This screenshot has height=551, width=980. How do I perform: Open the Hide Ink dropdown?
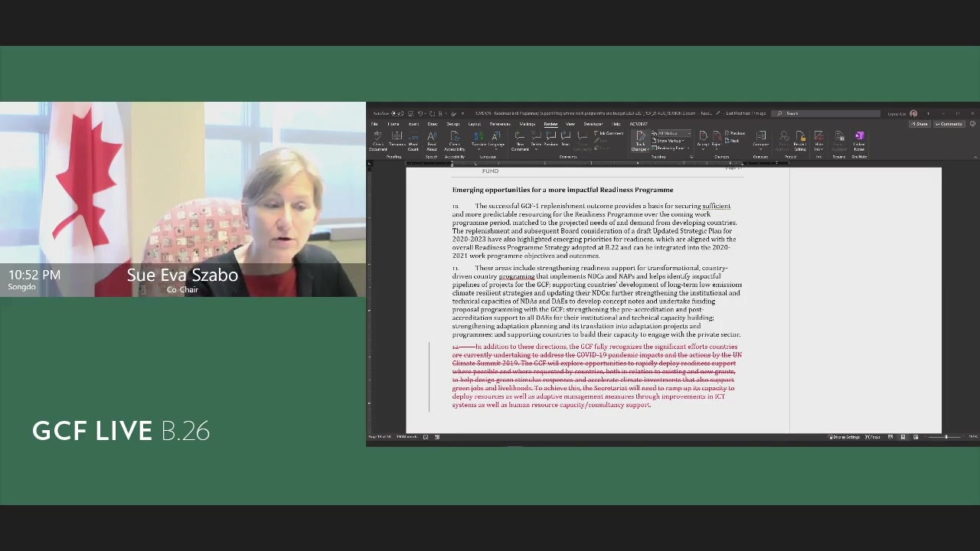coord(818,141)
